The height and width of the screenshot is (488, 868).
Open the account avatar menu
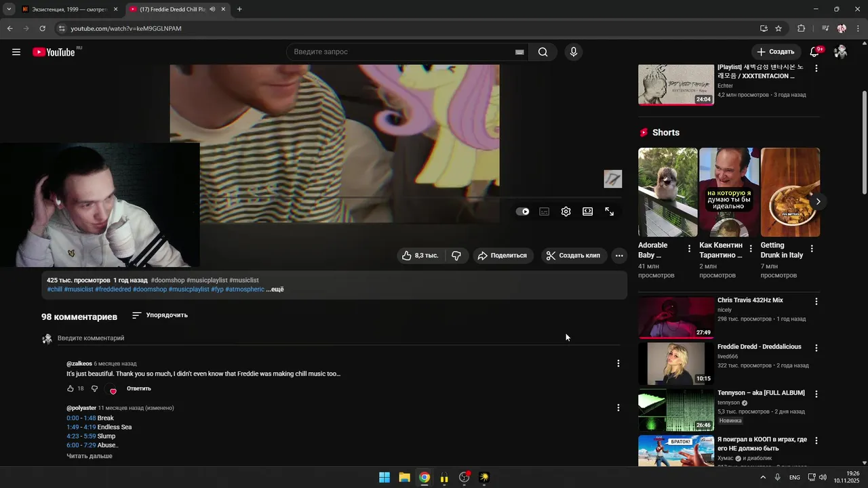841,52
